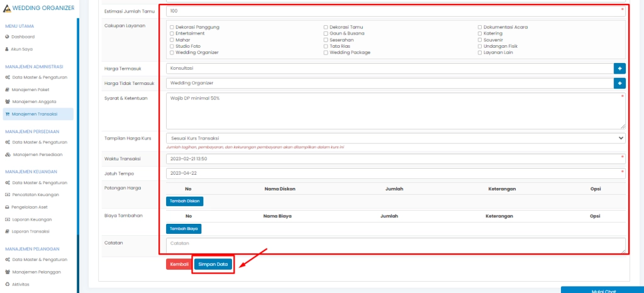Expand Data Master & Pengaturan under Manajemen Keuangan

click(40, 183)
